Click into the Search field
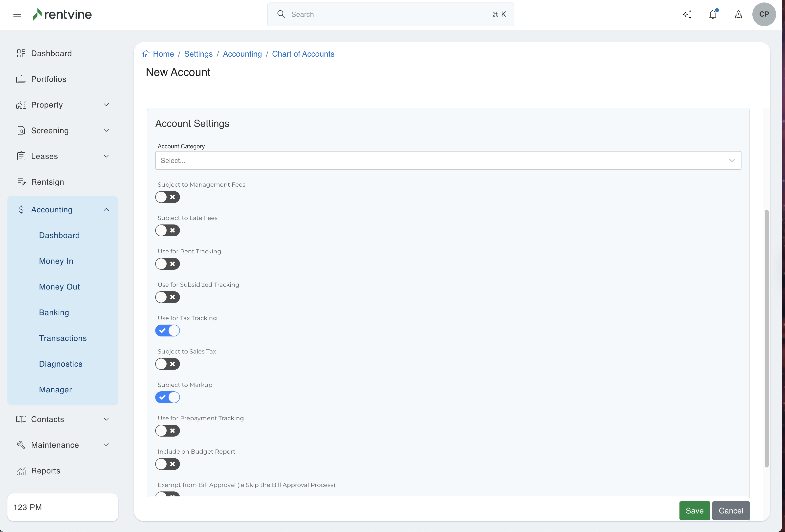The height and width of the screenshot is (532, 785). point(390,14)
